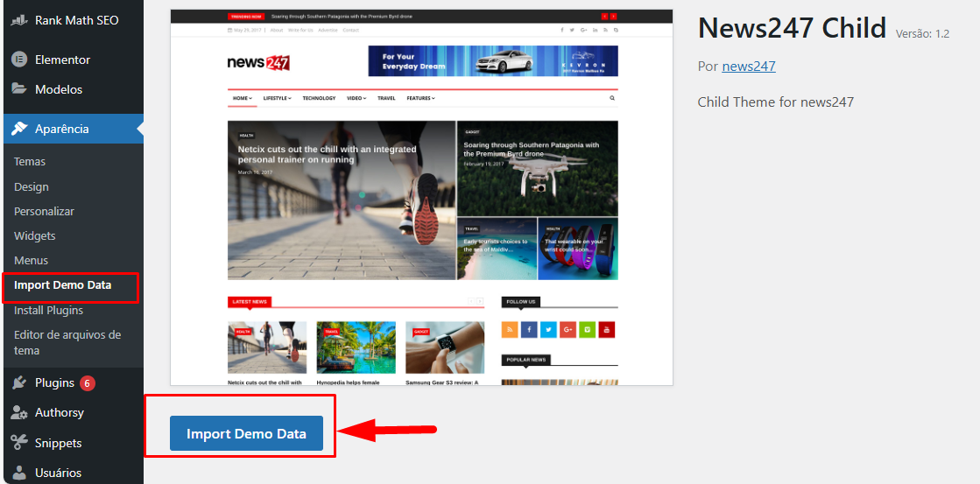Screen dimensions: 980x484
Task: Select Import Demo Data in sidebar
Action: (63, 285)
